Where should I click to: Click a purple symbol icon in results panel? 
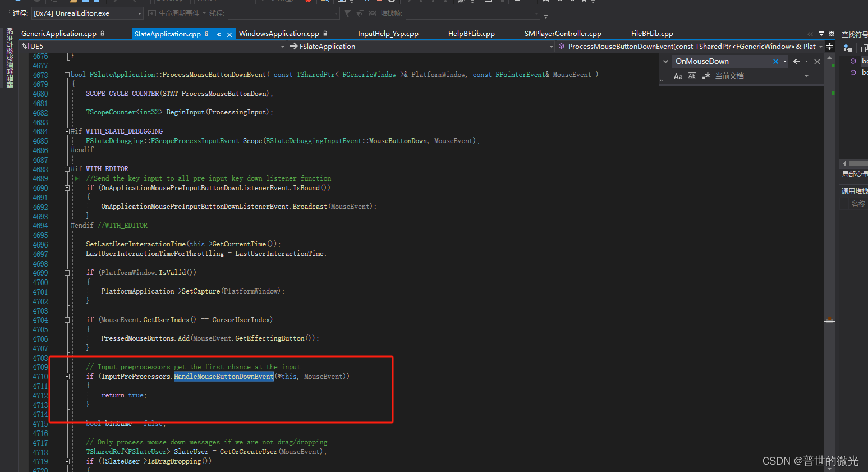click(x=853, y=62)
